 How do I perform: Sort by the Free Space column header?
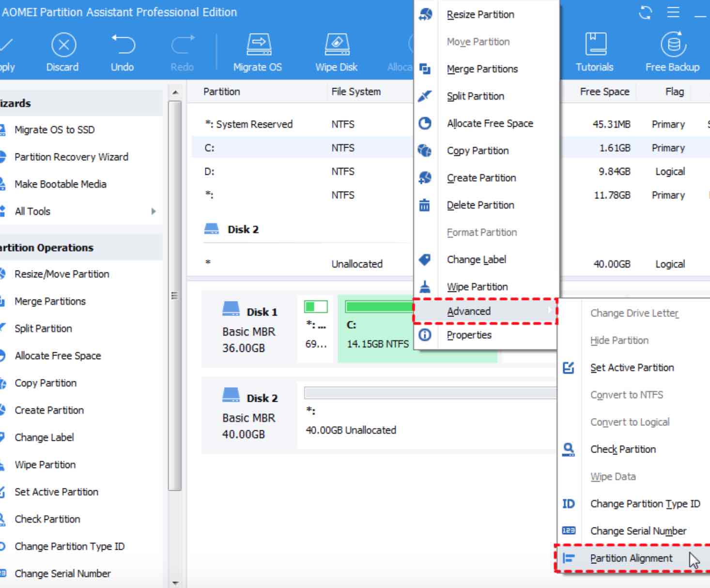pyautogui.click(x=605, y=91)
